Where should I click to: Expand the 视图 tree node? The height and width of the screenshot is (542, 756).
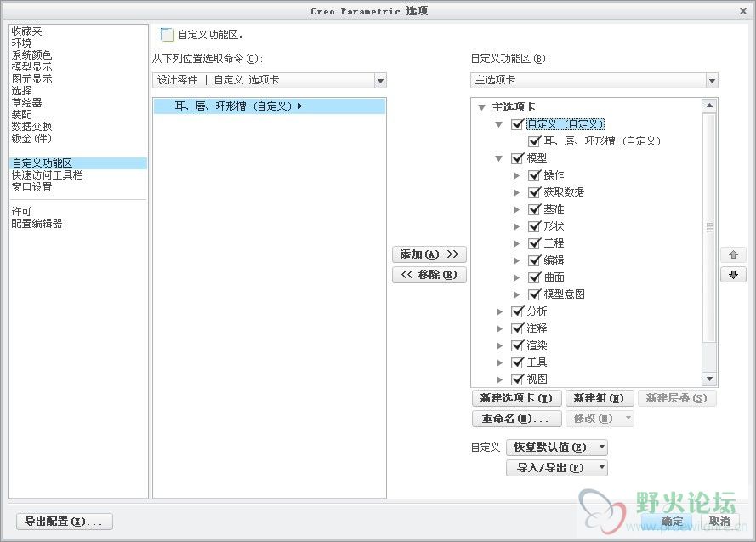(x=499, y=379)
